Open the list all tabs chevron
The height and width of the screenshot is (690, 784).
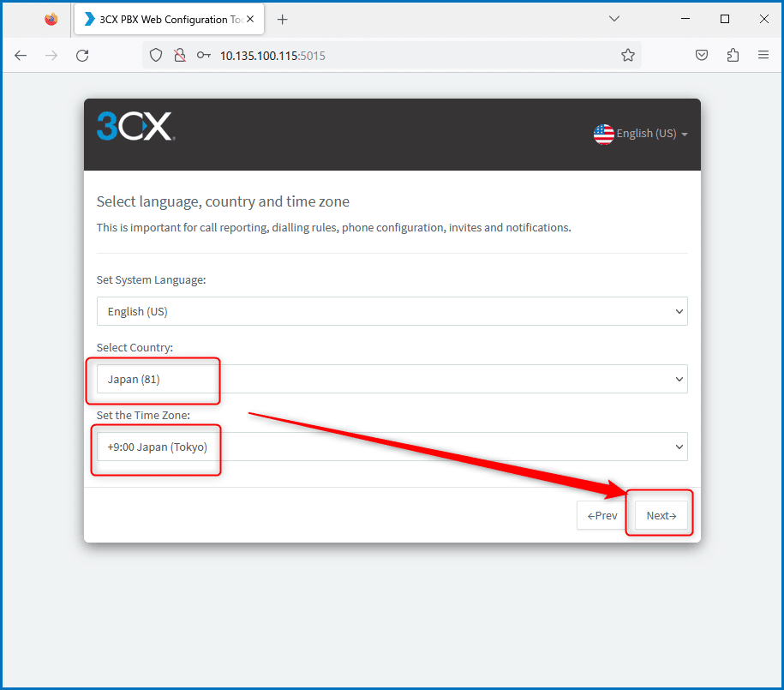614,19
